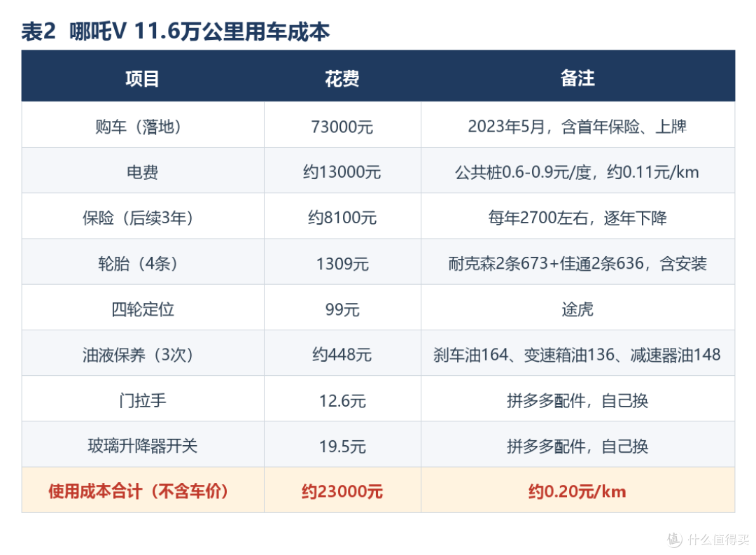The width and height of the screenshot is (756, 555).
Task: Select the '电费' item cell
Action: pyautogui.click(x=143, y=171)
